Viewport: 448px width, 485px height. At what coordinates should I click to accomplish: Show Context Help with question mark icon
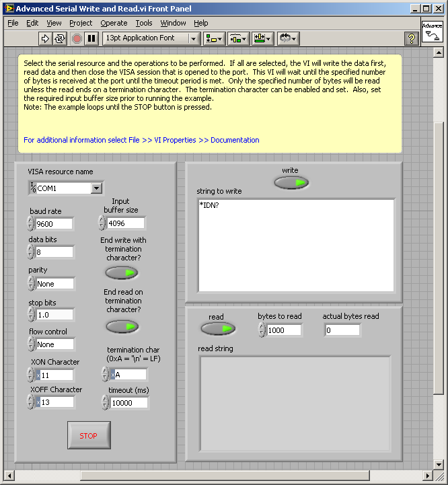[412, 39]
